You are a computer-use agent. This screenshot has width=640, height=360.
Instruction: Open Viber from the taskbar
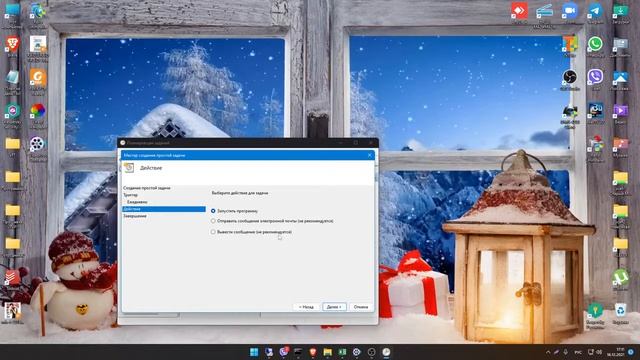pos(283,352)
